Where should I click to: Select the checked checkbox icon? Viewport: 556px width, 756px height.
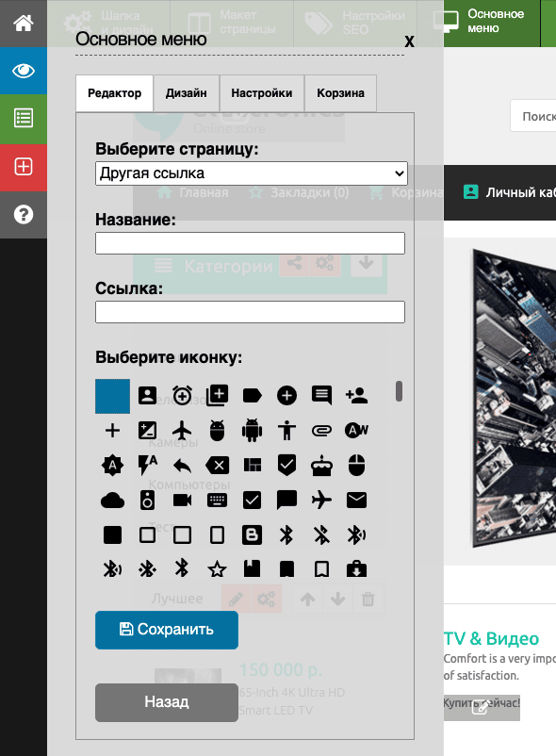252,501
